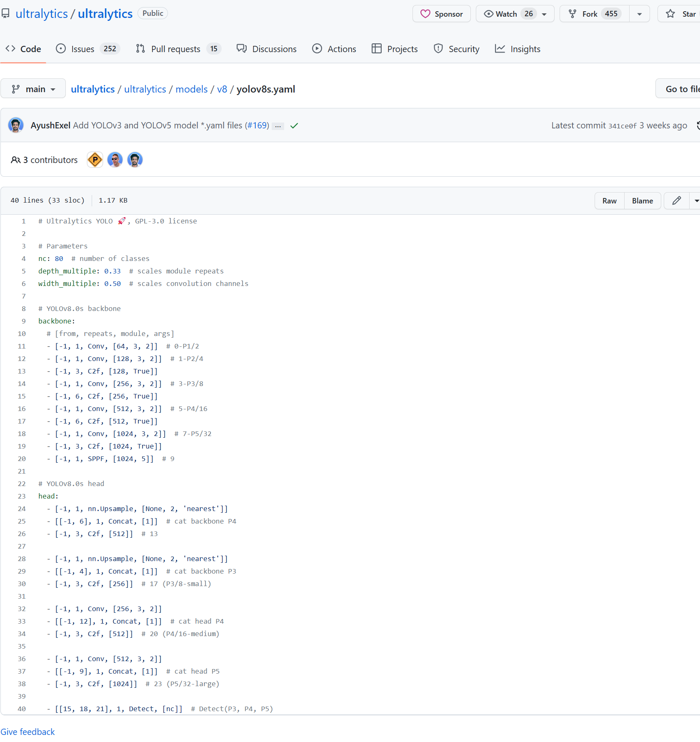Open commit hash 341ce0f
Screen dimensions: 700x742
coord(622,125)
